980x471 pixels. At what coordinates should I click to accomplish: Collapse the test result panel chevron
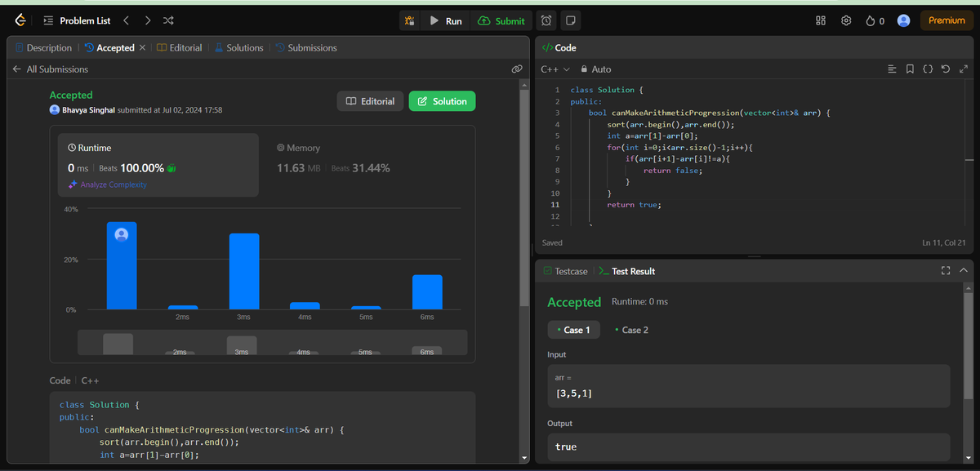[x=964, y=271]
